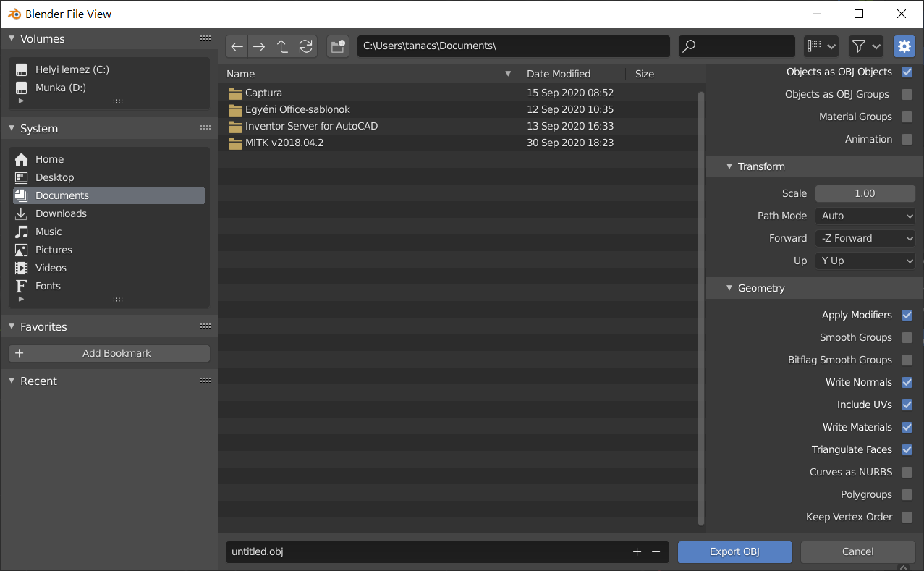Enable Curves as NURBS checkbox
This screenshot has width=924, height=571.
coord(907,472)
